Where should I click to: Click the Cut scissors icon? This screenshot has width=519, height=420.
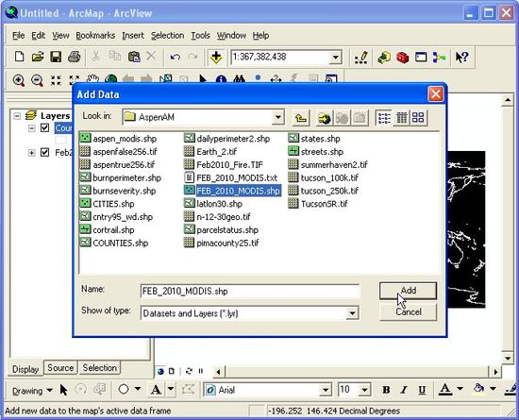coord(95,57)
